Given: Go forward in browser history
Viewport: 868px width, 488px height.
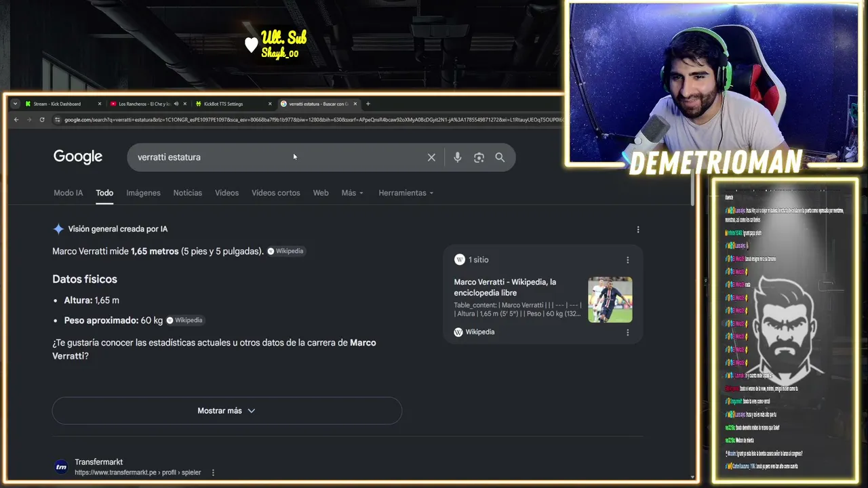Looking at the screenshot, I should pyautogui.click(x=29, y=120).
